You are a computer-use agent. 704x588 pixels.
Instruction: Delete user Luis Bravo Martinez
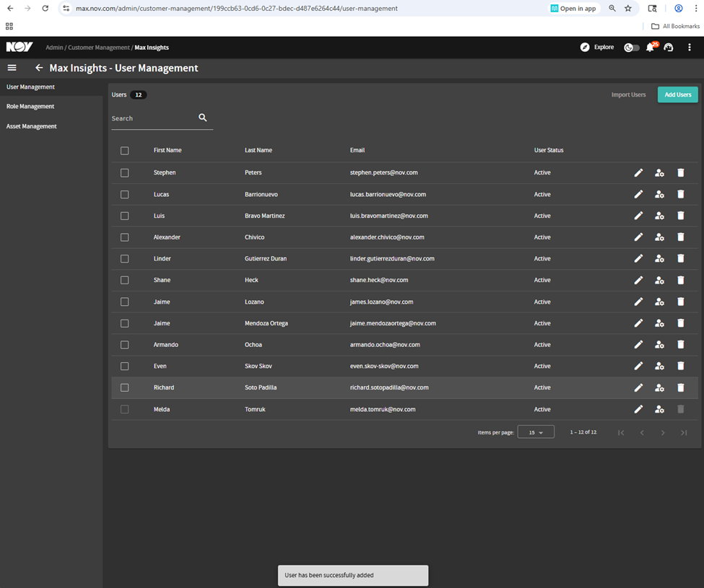click(681, 216)
